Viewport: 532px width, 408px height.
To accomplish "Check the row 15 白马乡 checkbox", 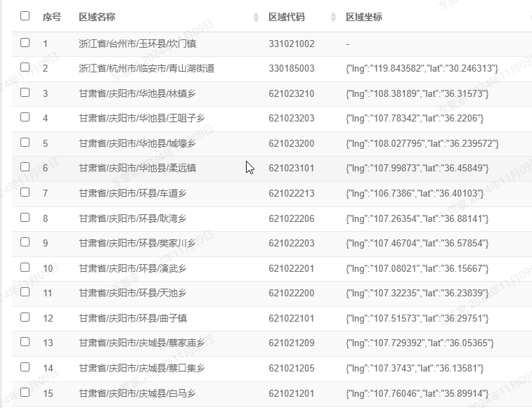I will click(25, 392).
